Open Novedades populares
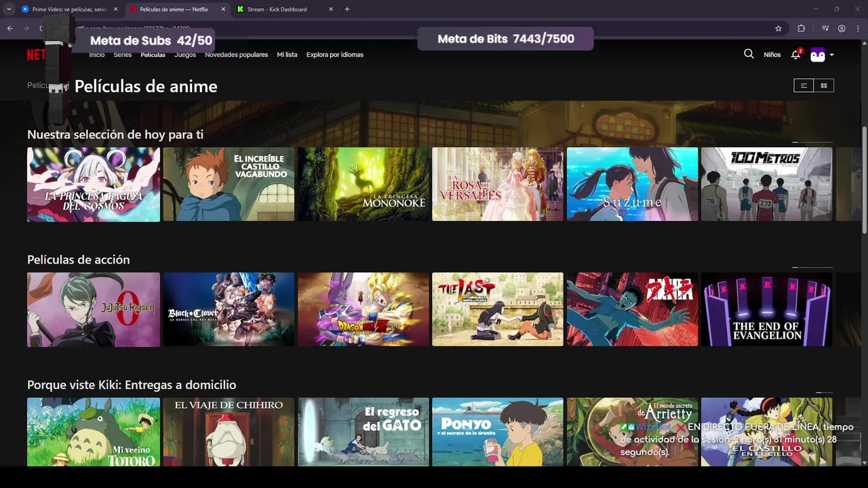Screen dimensions: 868x488 (x=237, y=55)
